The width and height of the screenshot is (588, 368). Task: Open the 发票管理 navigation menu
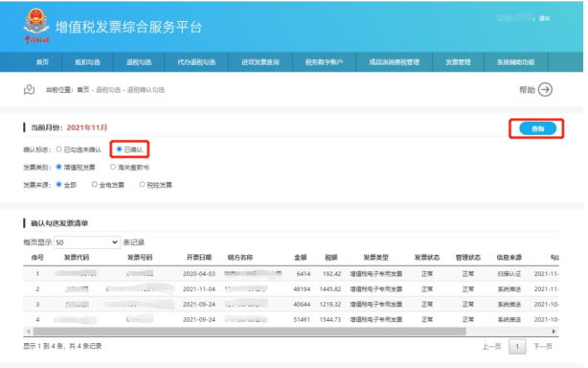[x=458, y=62]
